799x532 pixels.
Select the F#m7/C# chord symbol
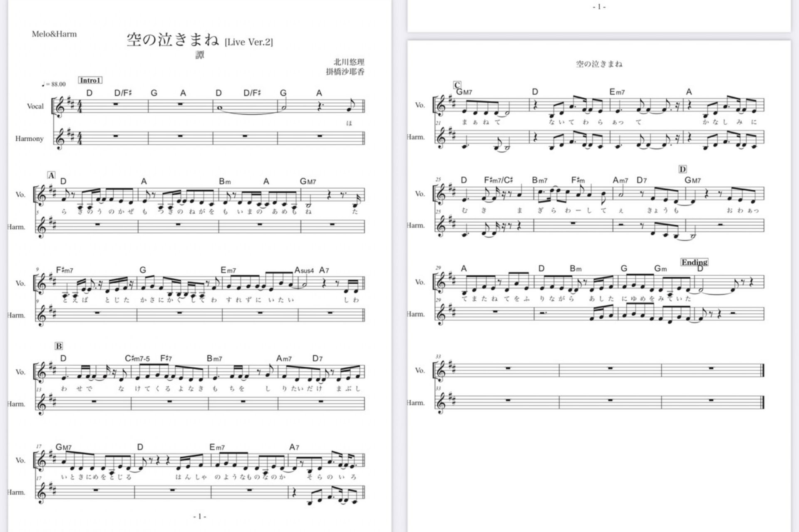pyautogui.click(x=499, y=180)
